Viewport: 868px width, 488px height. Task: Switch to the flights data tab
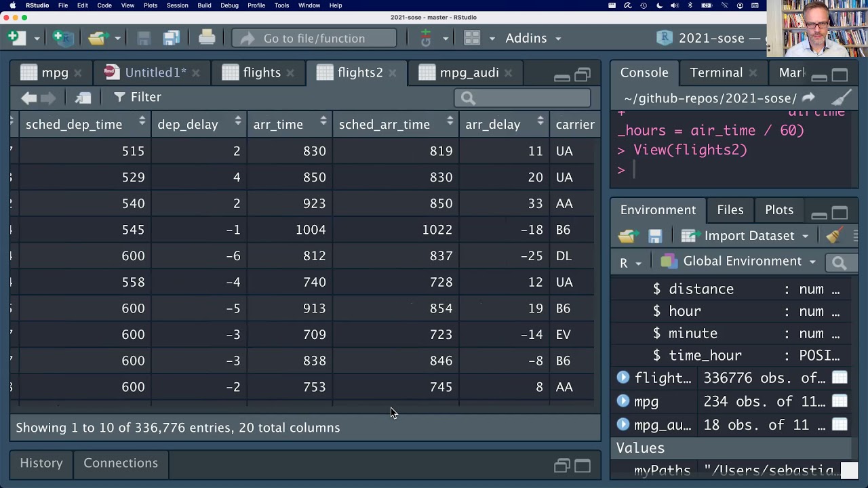click(x=261, y=73)
